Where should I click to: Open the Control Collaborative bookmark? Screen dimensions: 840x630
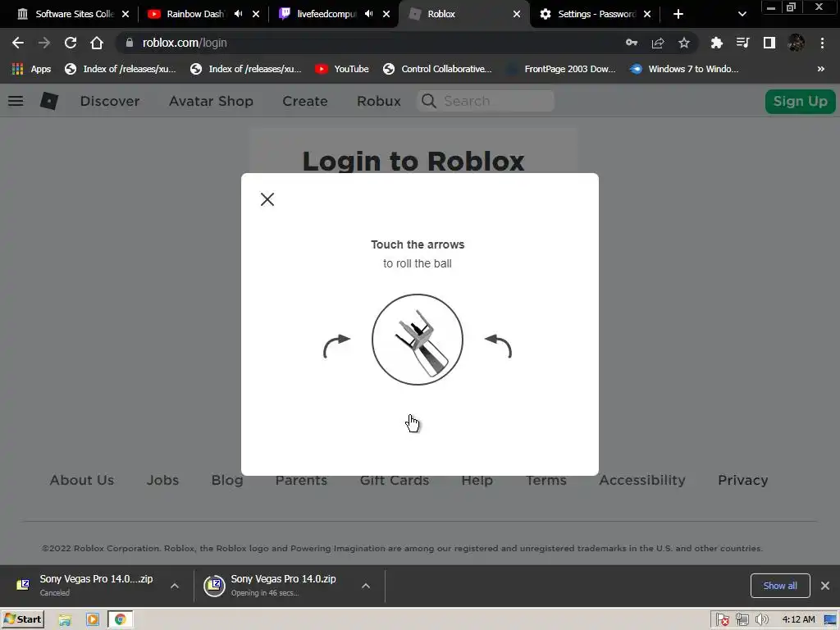(437, 69)
